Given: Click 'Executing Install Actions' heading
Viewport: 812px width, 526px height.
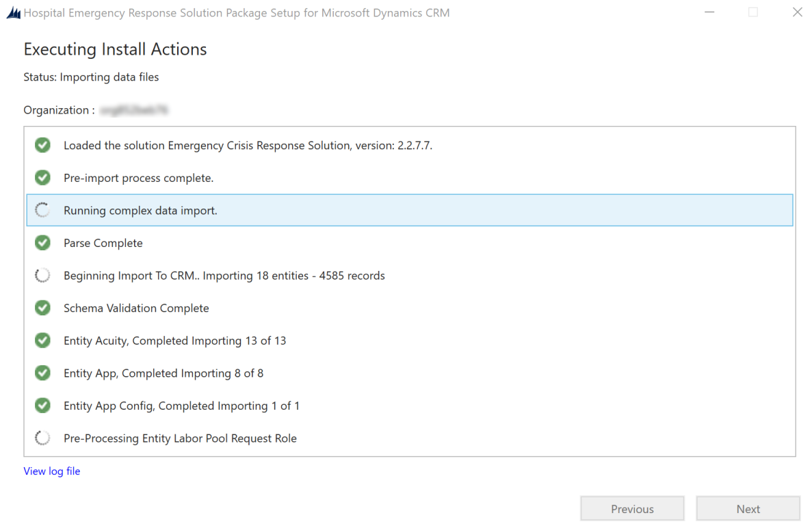Looking at the screenshot, I should point(115,49).
